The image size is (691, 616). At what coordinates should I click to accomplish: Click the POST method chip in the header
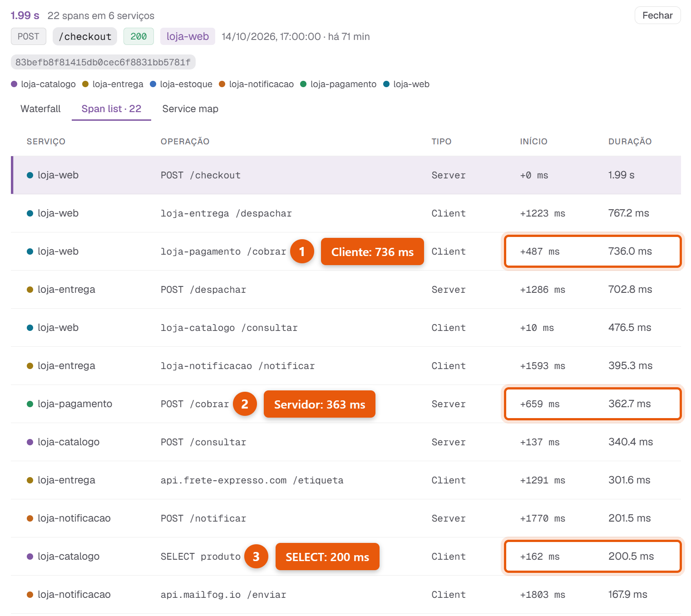pyautogui.click(x=29, y=36)
